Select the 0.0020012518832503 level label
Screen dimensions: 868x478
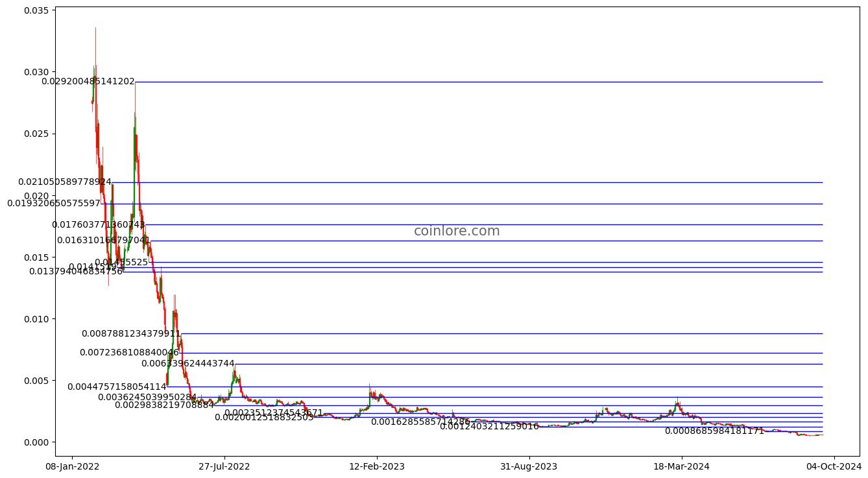(264, 418)
